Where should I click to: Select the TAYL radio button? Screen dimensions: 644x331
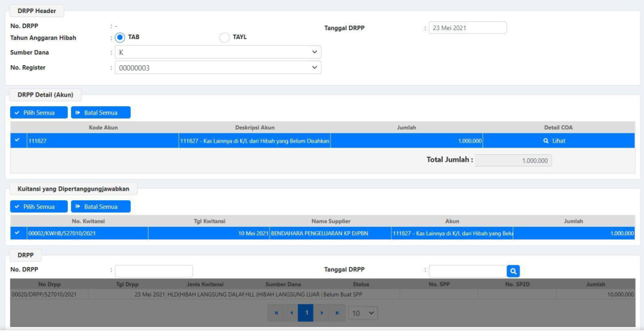coord(225,38)
